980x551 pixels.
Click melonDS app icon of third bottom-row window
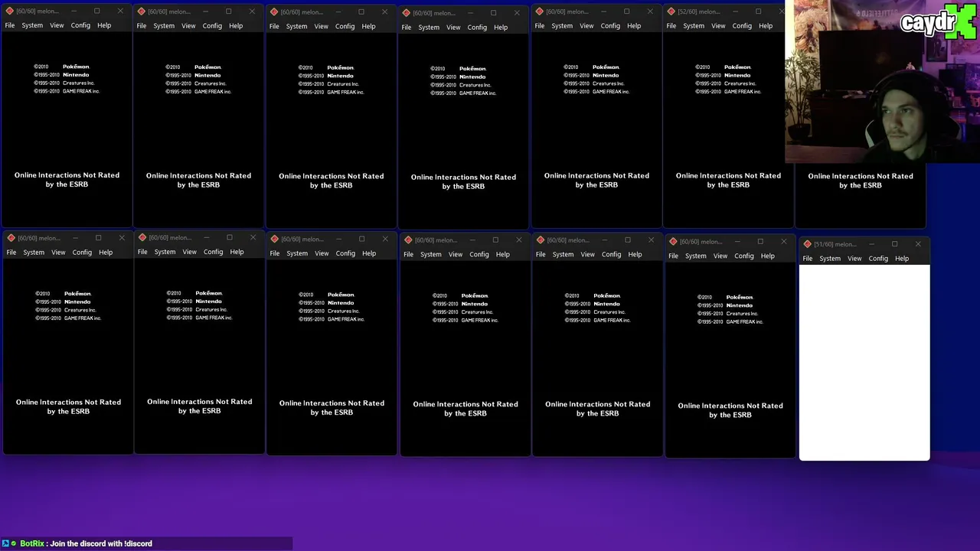point(274,239)
